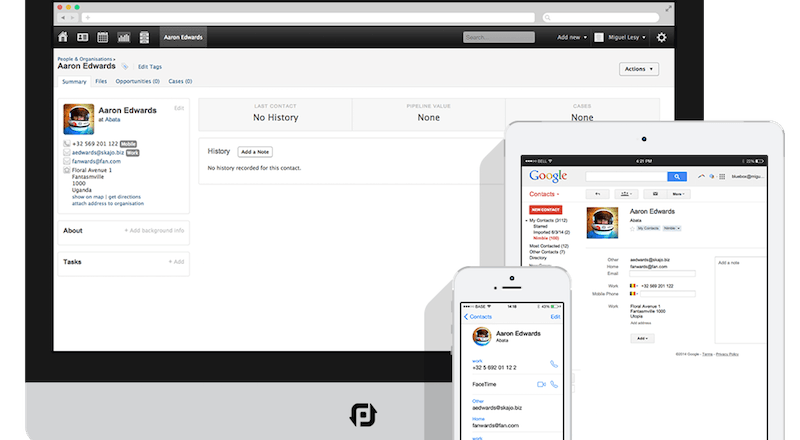Open the Calendar icon in the CRM toolbar
This screenshot has width=800, height=440.
coord(103,37)
